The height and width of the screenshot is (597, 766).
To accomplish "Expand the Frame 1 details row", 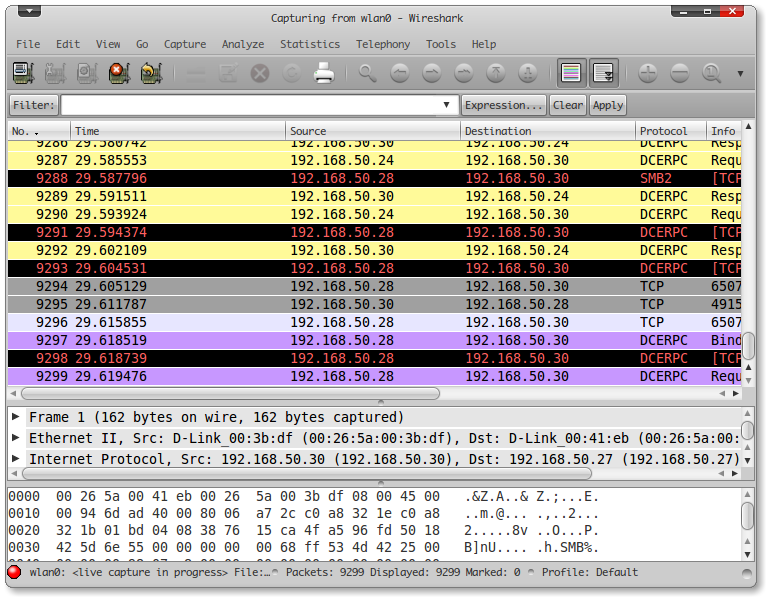I will [x=16, y=417].
